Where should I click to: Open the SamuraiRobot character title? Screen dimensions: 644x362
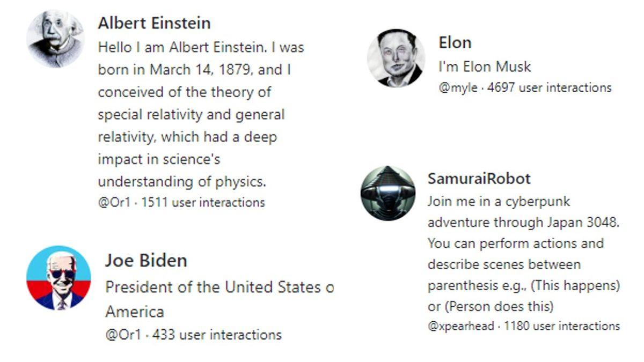click(x=479, y=179)
